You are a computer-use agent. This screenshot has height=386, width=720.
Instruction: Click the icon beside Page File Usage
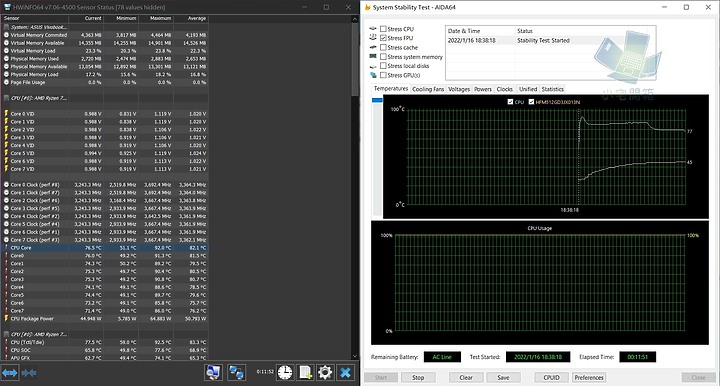(6, 82)
